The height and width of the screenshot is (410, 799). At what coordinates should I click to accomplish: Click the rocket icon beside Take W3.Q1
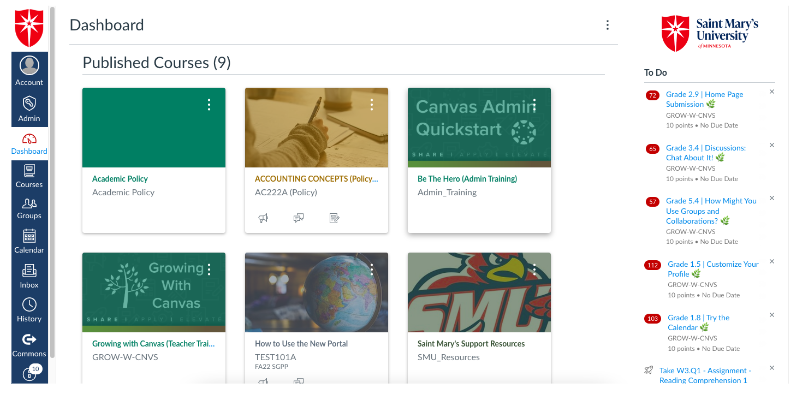click(649, 371)
